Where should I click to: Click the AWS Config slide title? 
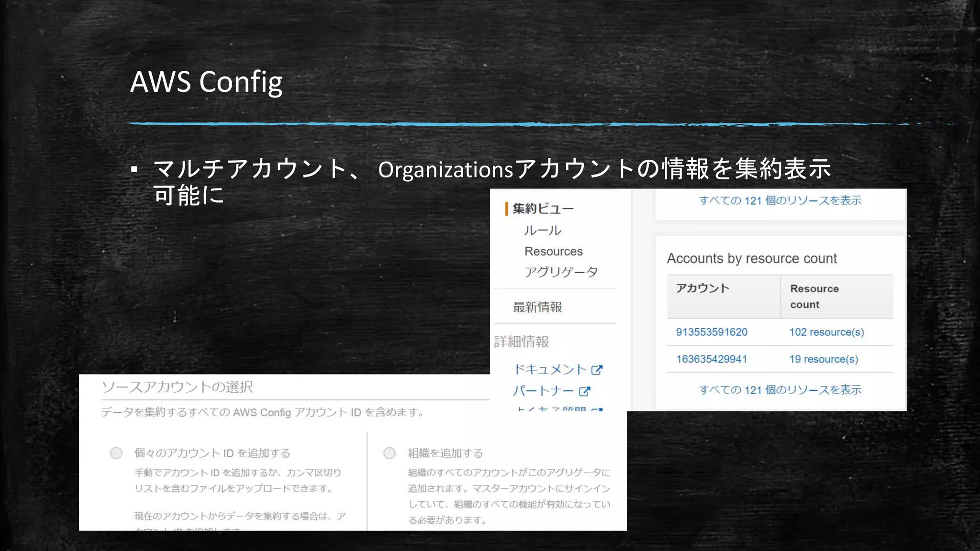pyautogui.click(x=206, y=82)
